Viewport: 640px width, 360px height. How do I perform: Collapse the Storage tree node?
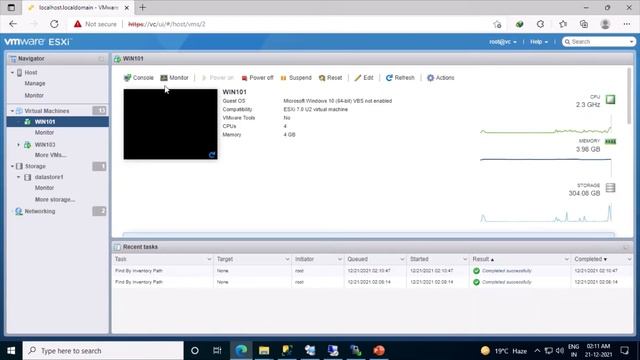(12, 166)
